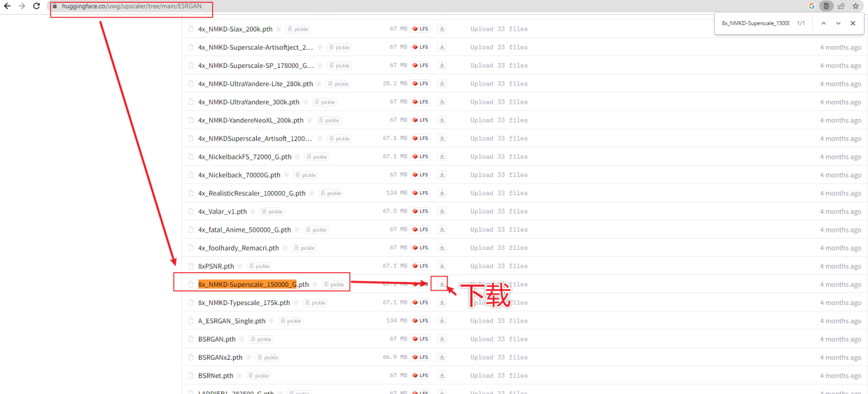Download BSRNet.pth via its icon
Image resolution: width=868 pixels, height=394 pixels.
[x=442, y=375]
